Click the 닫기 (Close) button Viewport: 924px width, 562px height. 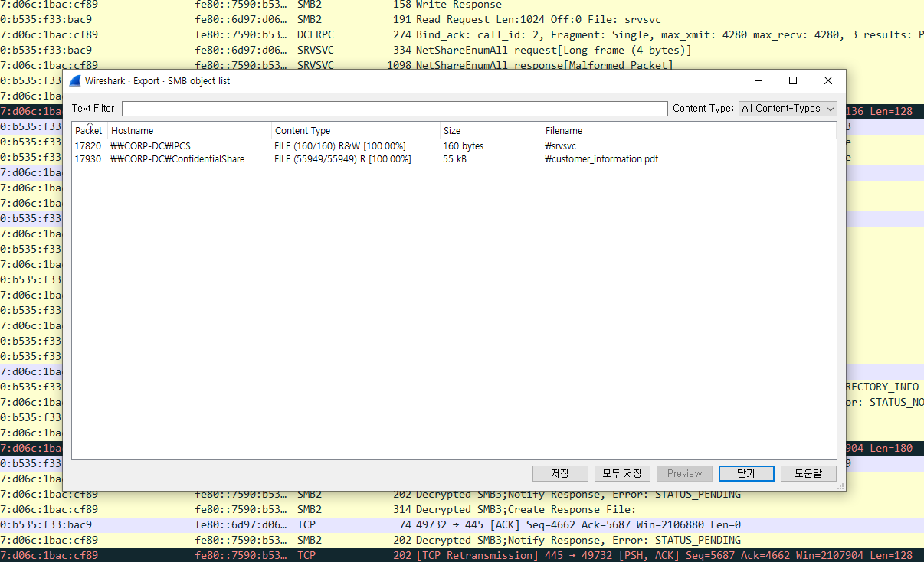pyautogui.click(x=746, y=473)
